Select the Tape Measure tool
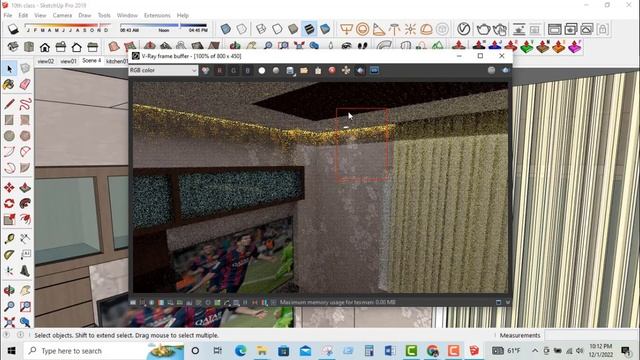Viewport: 640px width, 360px height. [x=9, y=239]
